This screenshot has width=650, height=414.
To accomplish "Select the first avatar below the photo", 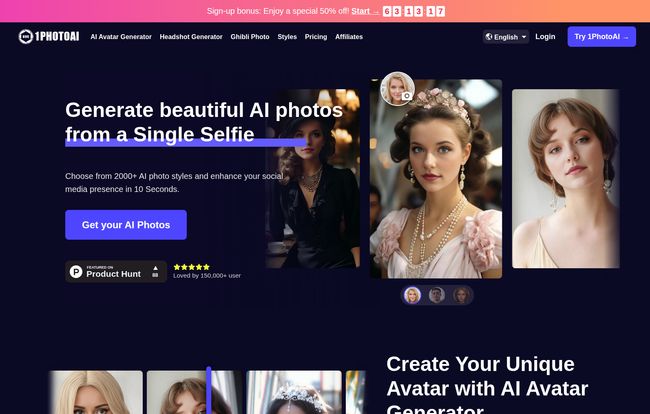I will pos(412,295).
